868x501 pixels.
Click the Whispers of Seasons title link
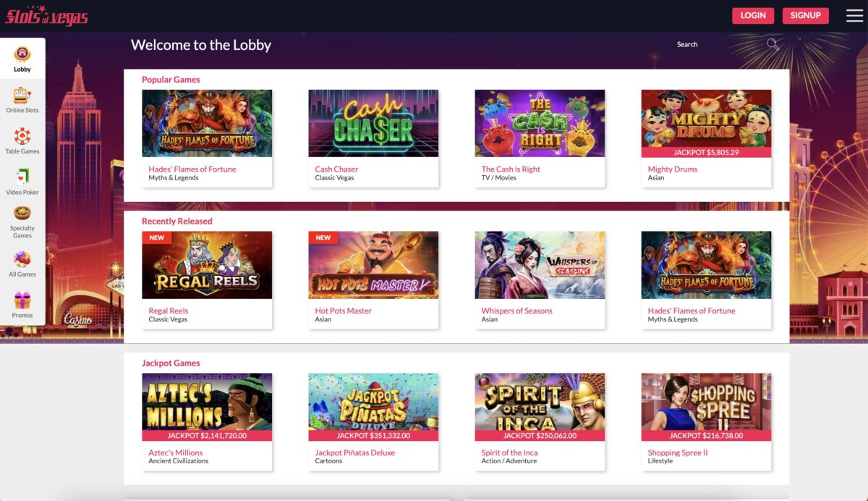(516, 311)
